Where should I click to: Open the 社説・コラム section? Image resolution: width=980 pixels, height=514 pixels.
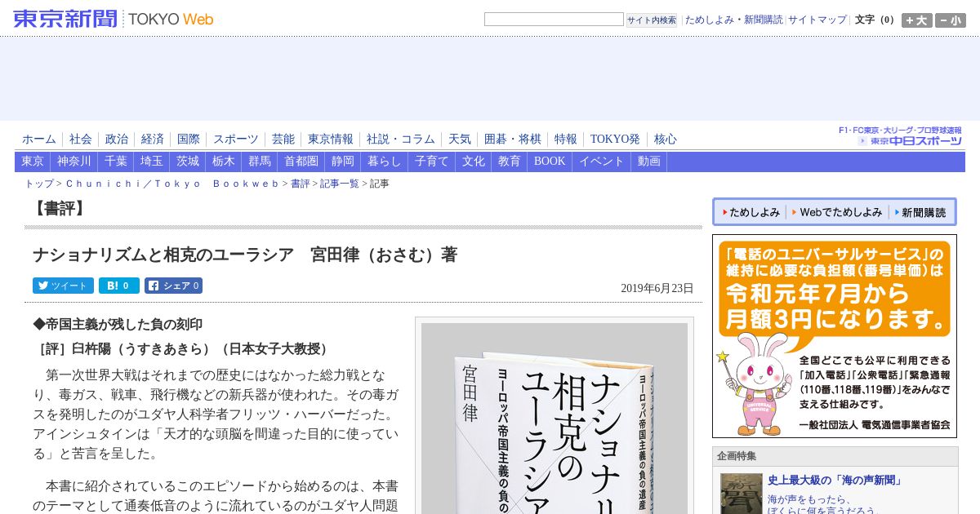coord(401,140)
